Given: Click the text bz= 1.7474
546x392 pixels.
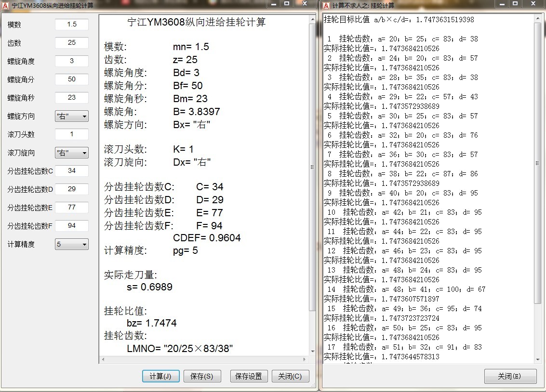Looking at the screenshot, I should [x=152, y=323].
